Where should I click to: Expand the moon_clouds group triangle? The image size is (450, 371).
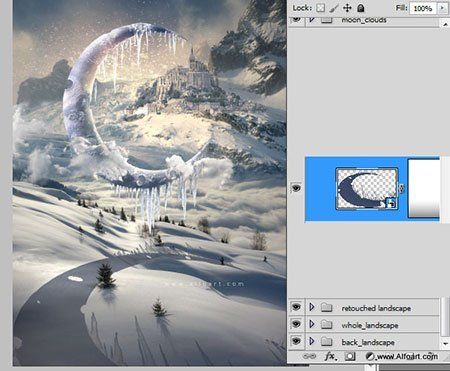tap(312, 19)
